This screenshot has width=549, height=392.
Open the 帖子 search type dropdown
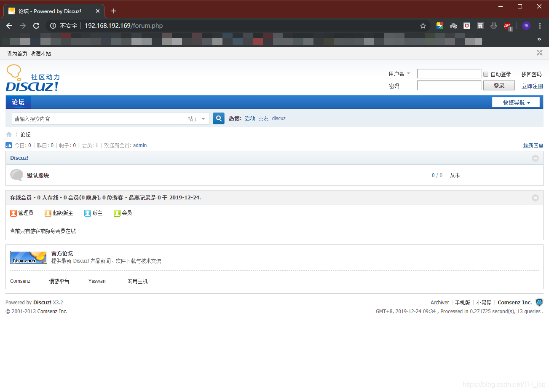click(x=197, y=119)
